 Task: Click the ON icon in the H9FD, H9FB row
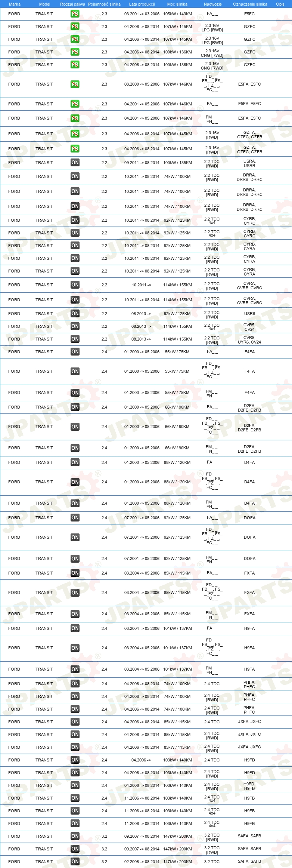[x=75, y=785]
